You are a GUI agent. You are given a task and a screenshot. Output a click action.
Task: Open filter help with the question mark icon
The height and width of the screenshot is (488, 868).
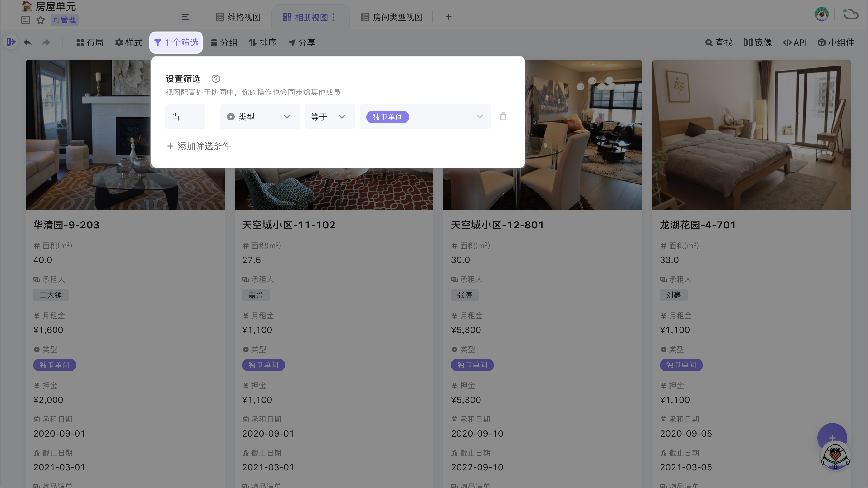tap(215, 79)
